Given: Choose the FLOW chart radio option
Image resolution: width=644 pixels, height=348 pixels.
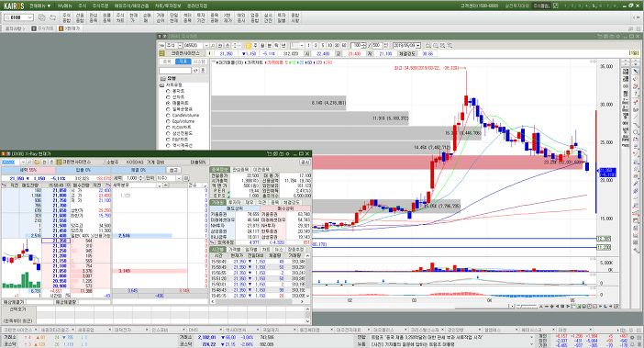Looking at the screenshot, I should pos(168,128).
